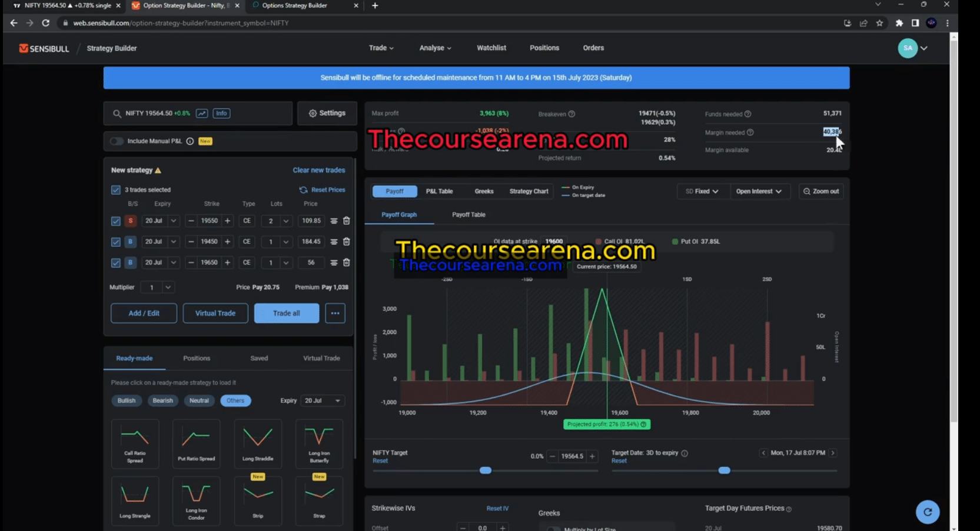Open details menu for 19650 CE row

[x=334, y=263]
